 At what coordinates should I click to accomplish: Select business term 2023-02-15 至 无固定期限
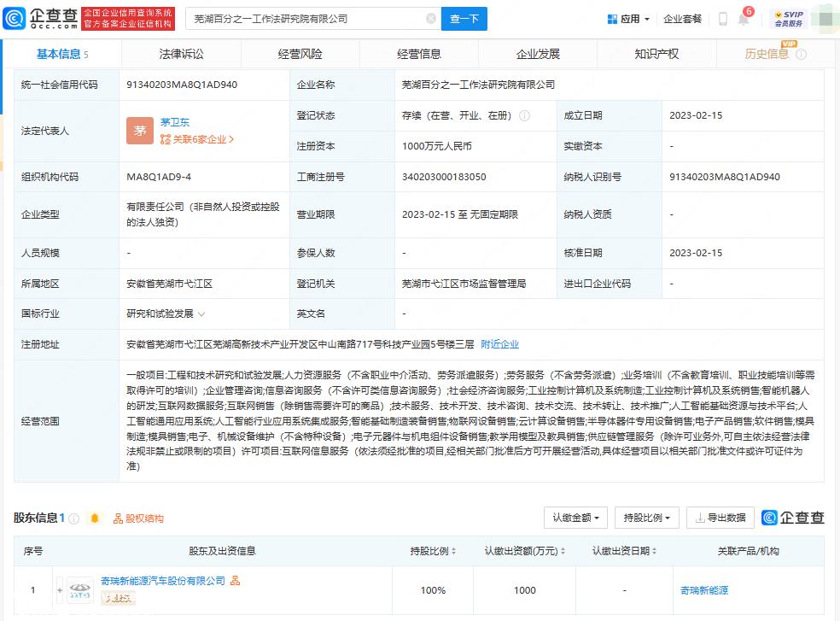[459, 214]
